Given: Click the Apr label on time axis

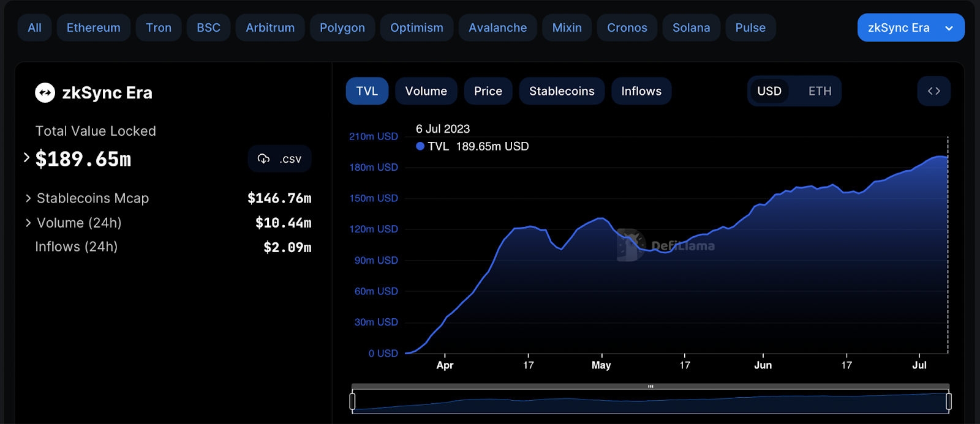Looking at the screenshot, I should [445, 365].
